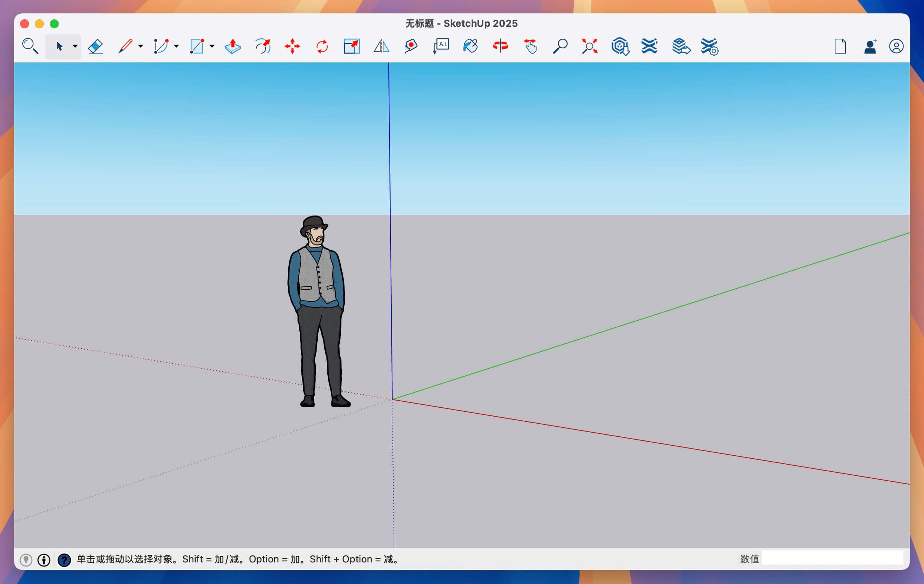Activate the Paint Bucket tool
Screen dimensions: 924x584
(470, 46)
